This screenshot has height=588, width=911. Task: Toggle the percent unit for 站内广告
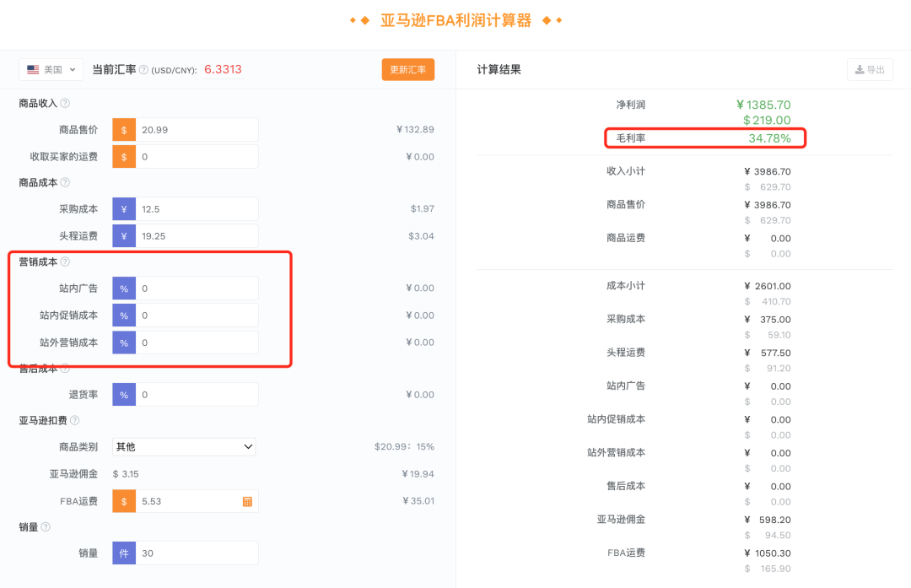coord(124,289)
